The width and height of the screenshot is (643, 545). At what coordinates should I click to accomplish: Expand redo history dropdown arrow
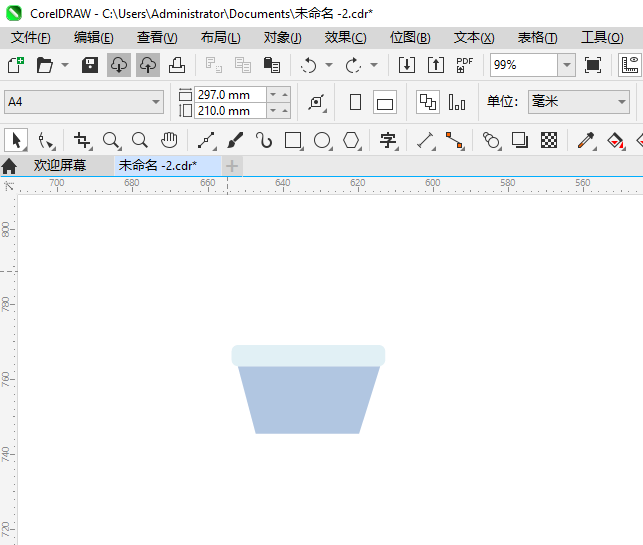tap(374, 65)
